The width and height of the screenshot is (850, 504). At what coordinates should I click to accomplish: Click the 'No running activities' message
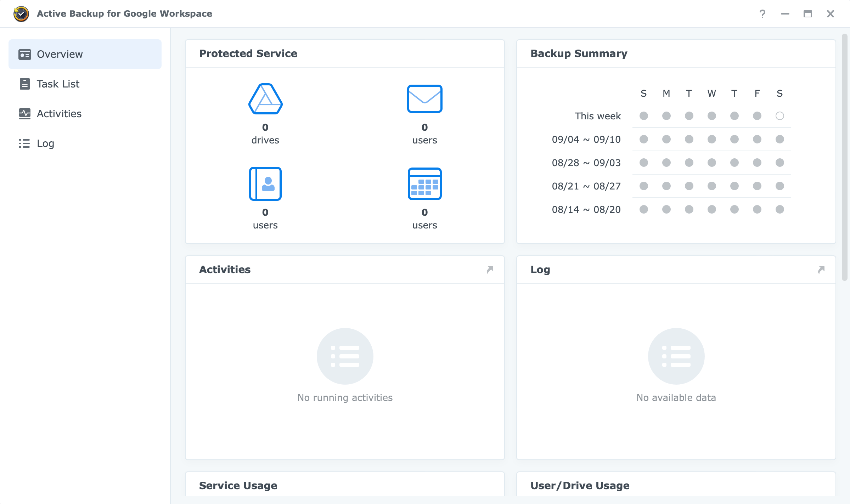pos(345,398)
